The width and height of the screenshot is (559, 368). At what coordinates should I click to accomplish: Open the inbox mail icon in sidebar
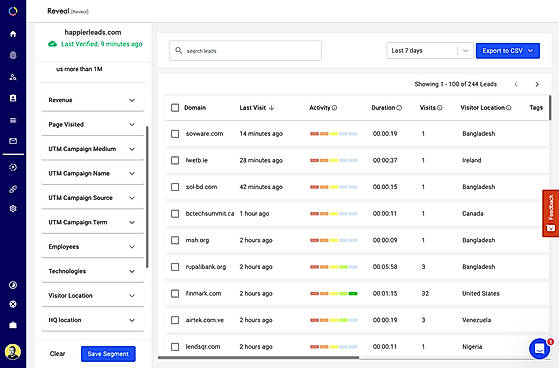[13, 141]
